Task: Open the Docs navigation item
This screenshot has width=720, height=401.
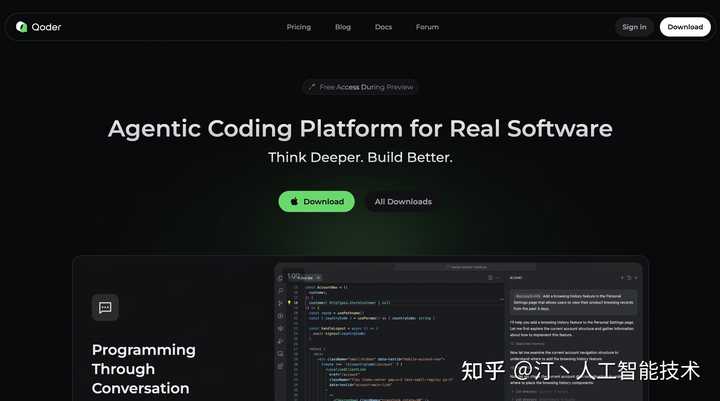Action: (383, 27)
